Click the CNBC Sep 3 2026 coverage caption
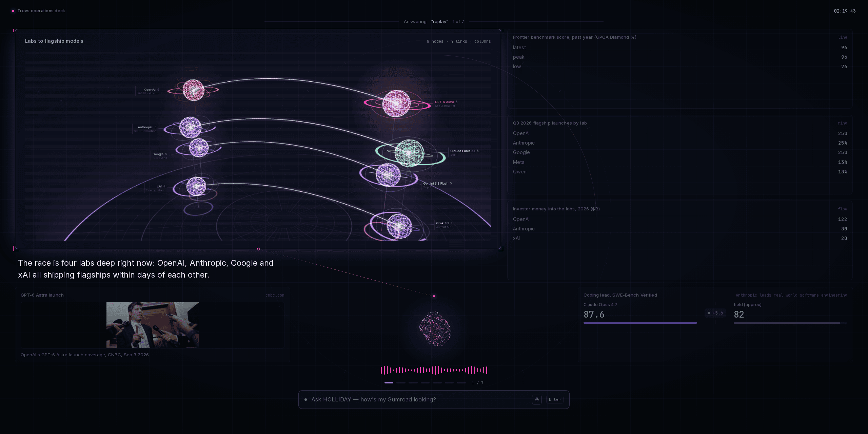 click(85, 355)
